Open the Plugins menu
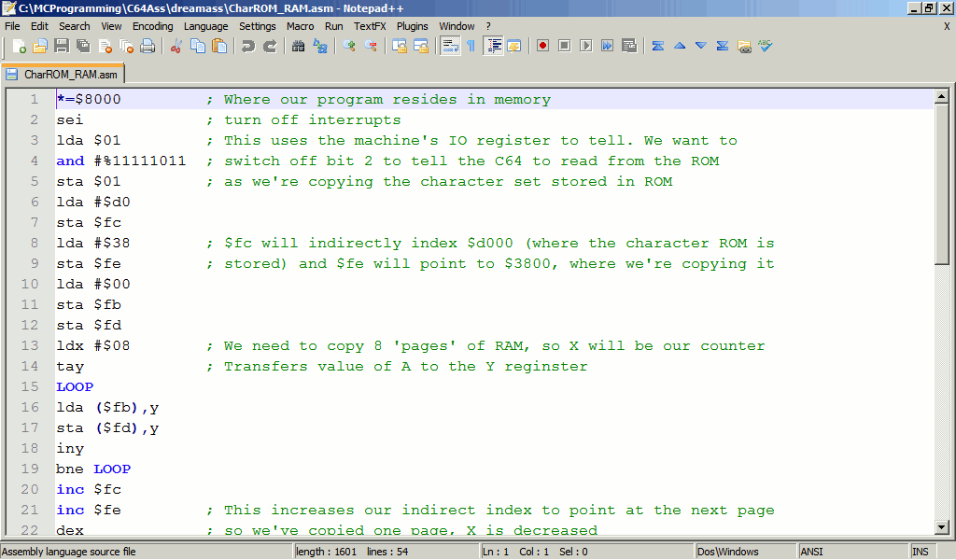 point(413,26)
